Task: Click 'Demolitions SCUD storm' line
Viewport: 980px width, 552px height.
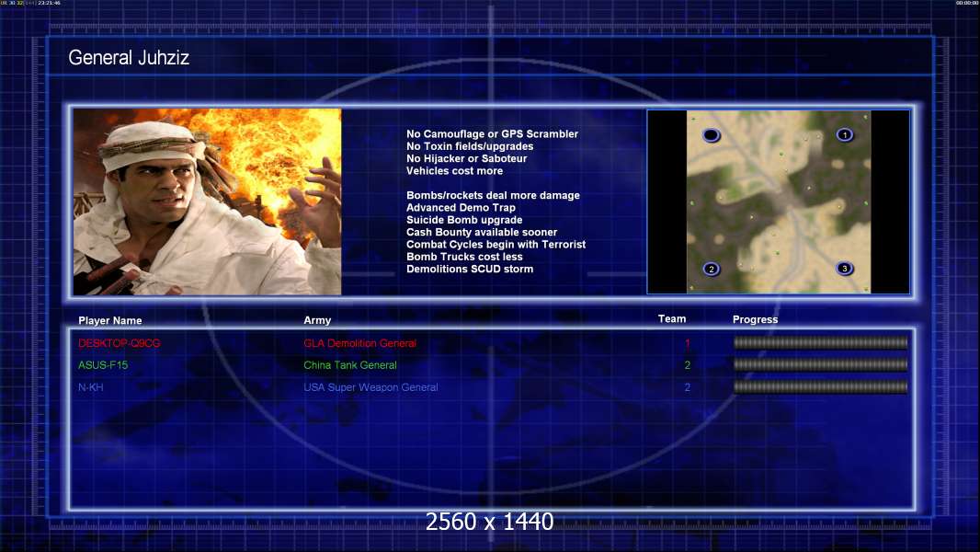Action: [470, 269]
